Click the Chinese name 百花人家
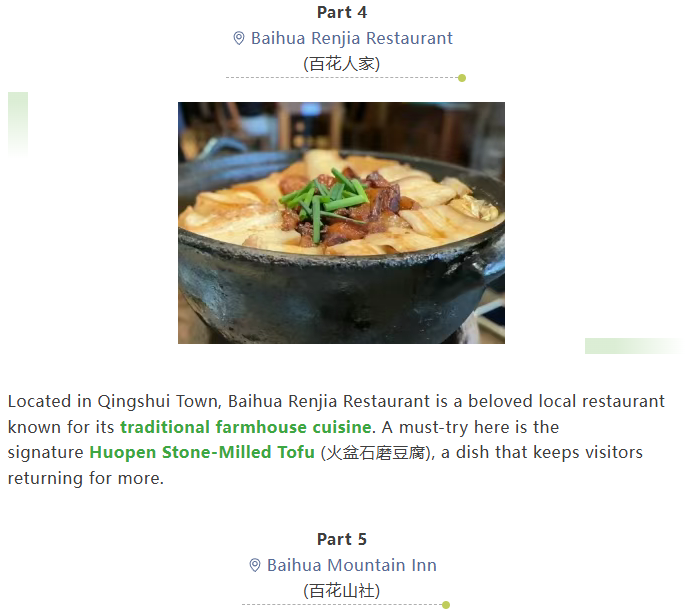The height and width of the screenshot is (613, 692). [x=342, y=64]
